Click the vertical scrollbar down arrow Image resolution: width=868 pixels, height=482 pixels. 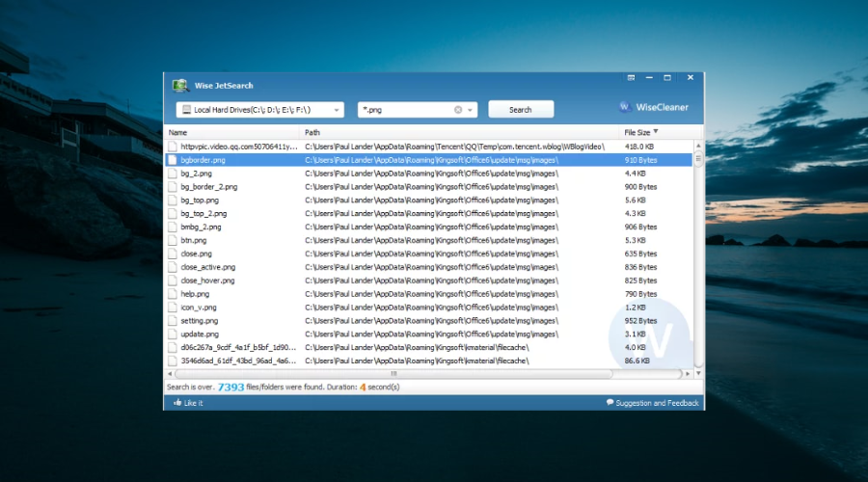click(x=698, y=373)
